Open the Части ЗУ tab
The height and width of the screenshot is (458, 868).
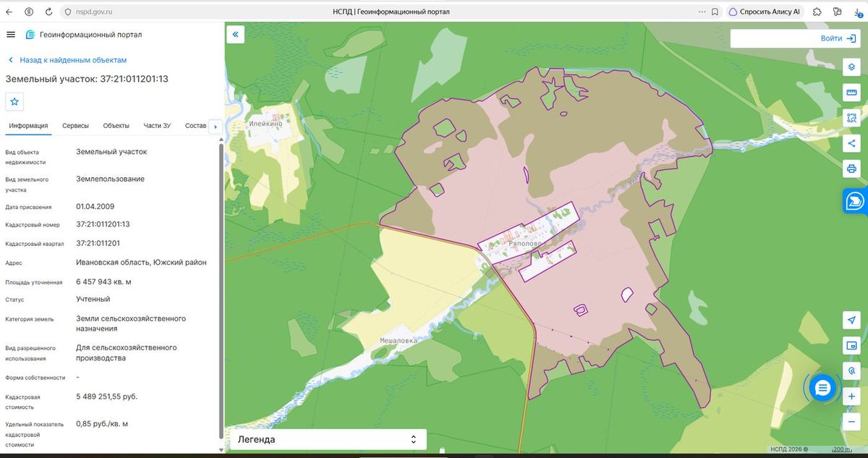point(157,126)
